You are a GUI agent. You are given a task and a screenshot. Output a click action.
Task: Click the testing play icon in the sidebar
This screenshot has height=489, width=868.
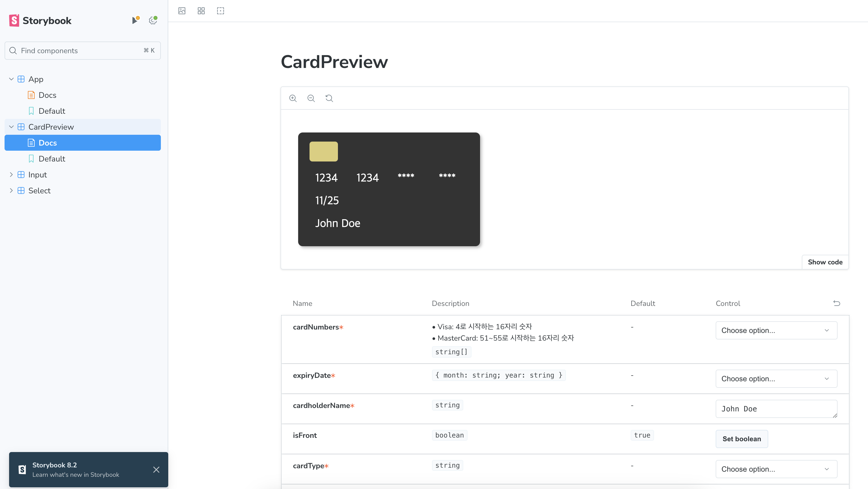[x=135, y=20]
